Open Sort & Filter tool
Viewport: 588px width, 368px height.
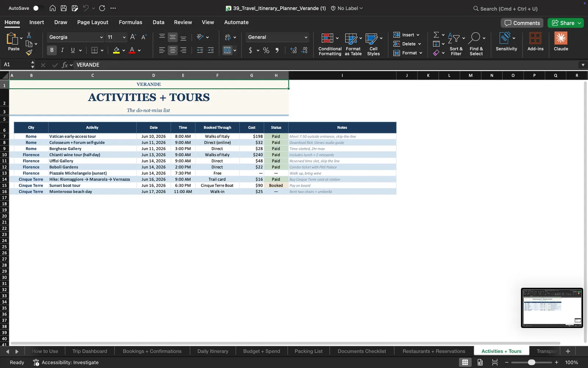[x=456, y=44]
